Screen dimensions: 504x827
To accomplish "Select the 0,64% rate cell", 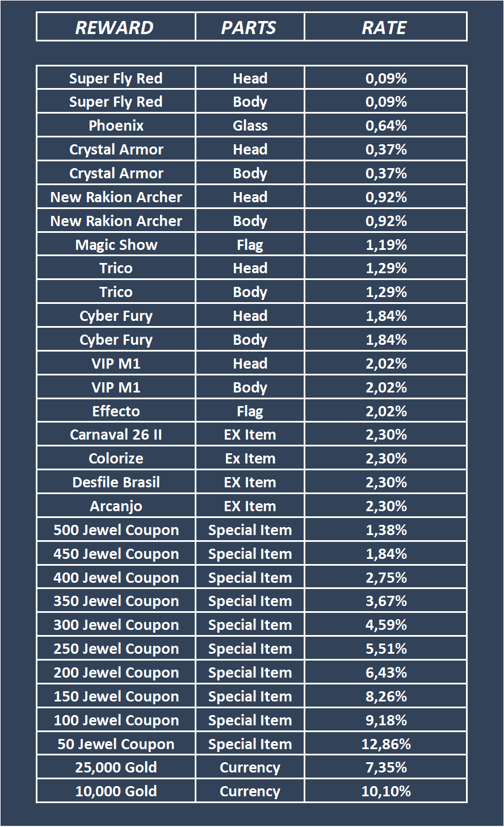I will 386,126.
